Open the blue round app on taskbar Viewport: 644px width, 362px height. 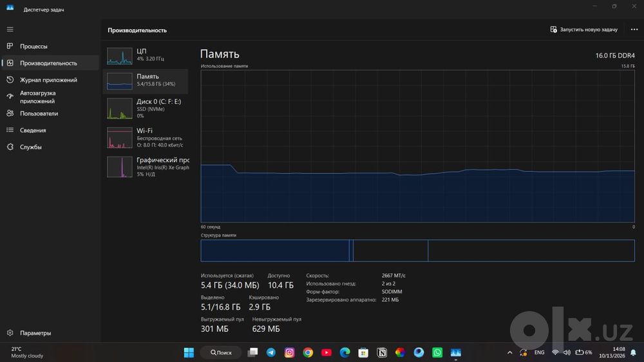click(419, 352)
